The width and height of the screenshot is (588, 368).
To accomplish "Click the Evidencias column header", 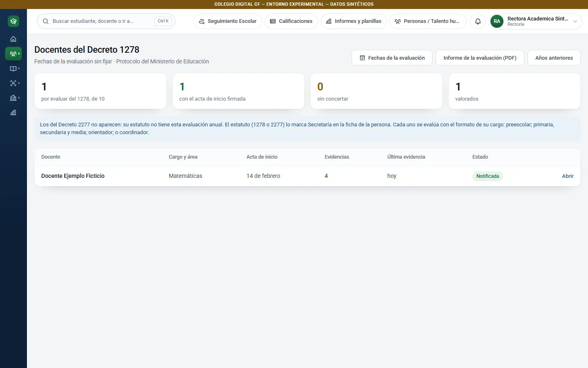I will (337, 157).
